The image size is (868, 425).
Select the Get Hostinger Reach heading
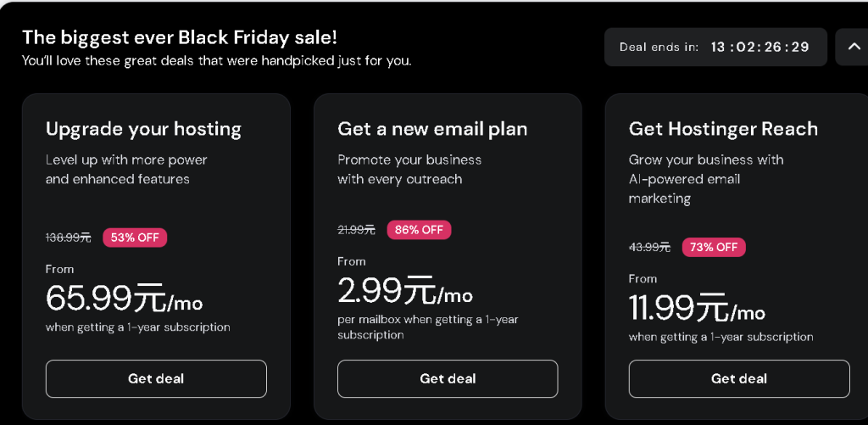(723, 129)
